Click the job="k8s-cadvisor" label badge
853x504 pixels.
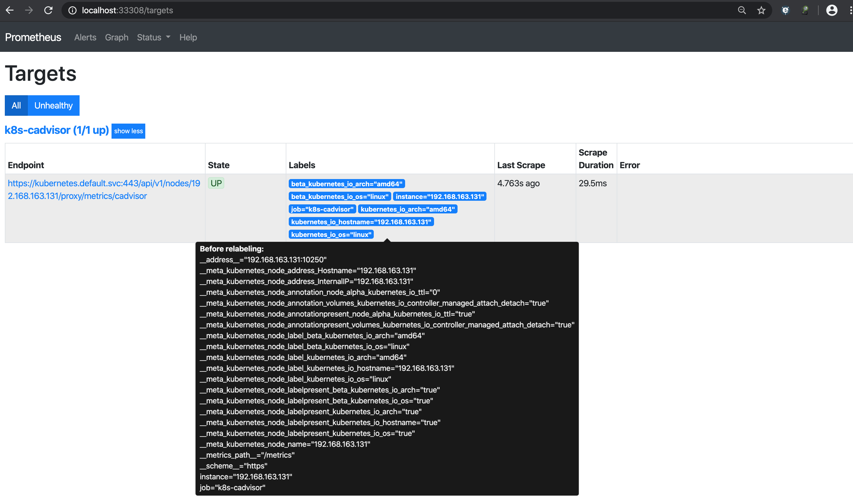(322, 209)
